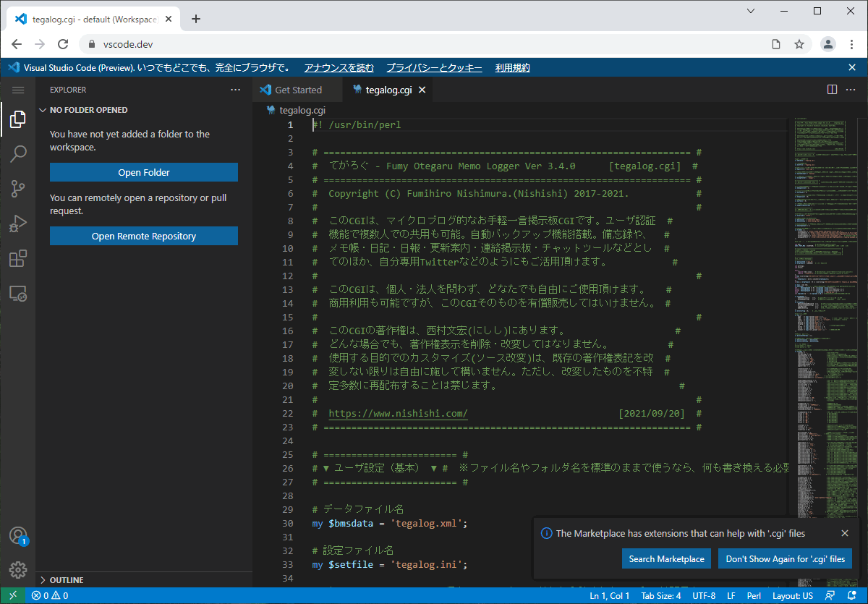Image resolution: width=868 pixels, height=604 pixels.
Task: Open a new browser tab
Action: (195, 19)
